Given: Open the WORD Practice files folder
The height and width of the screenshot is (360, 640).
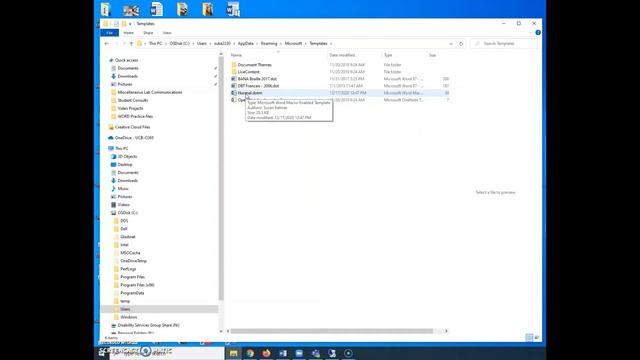Looking at the screenshot, I should click(135, 116).
